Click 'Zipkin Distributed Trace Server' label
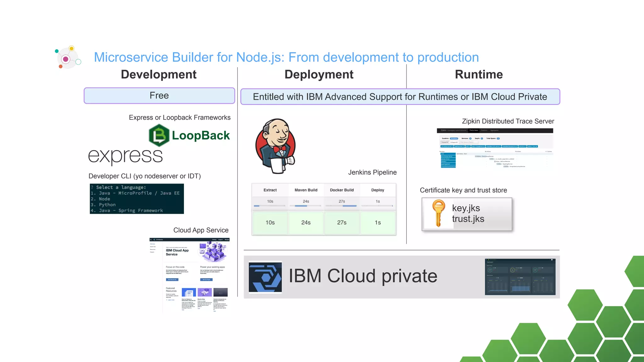 508,121
